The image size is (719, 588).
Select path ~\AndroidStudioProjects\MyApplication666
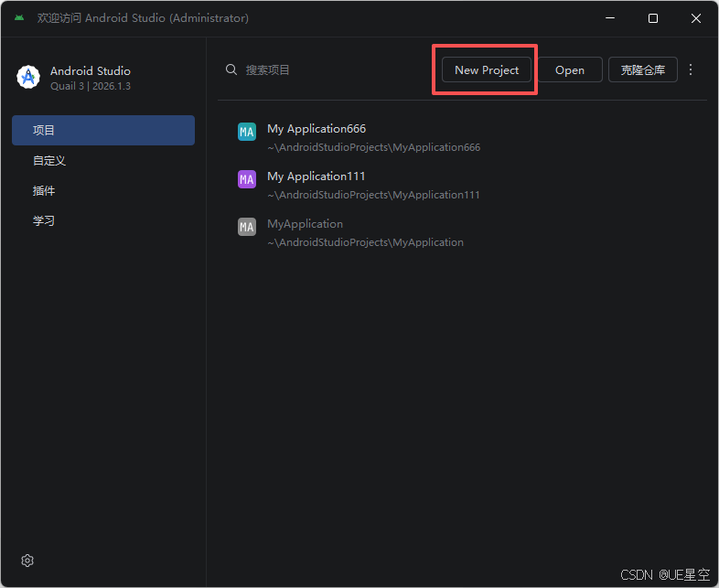(374, 147)
